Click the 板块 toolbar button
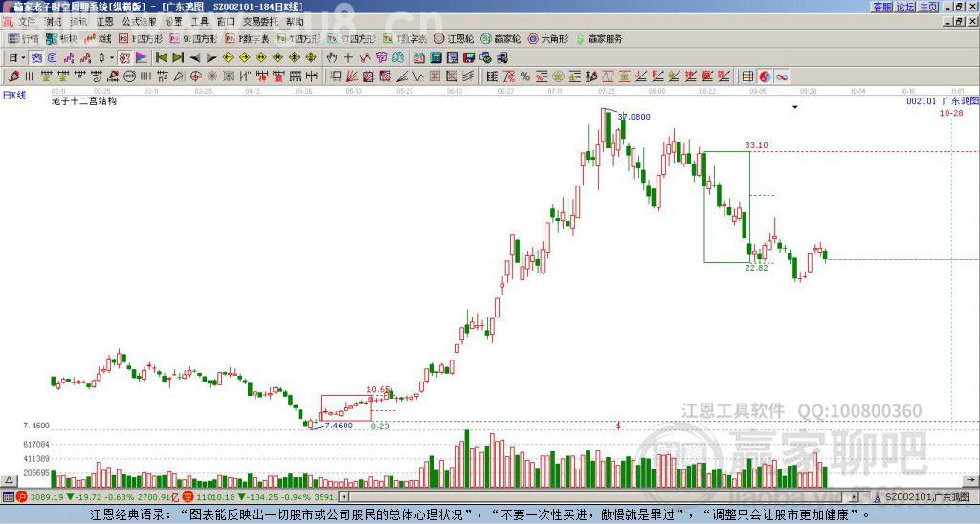980x524 pixels. pyautogui.click(x=61, y=38)
